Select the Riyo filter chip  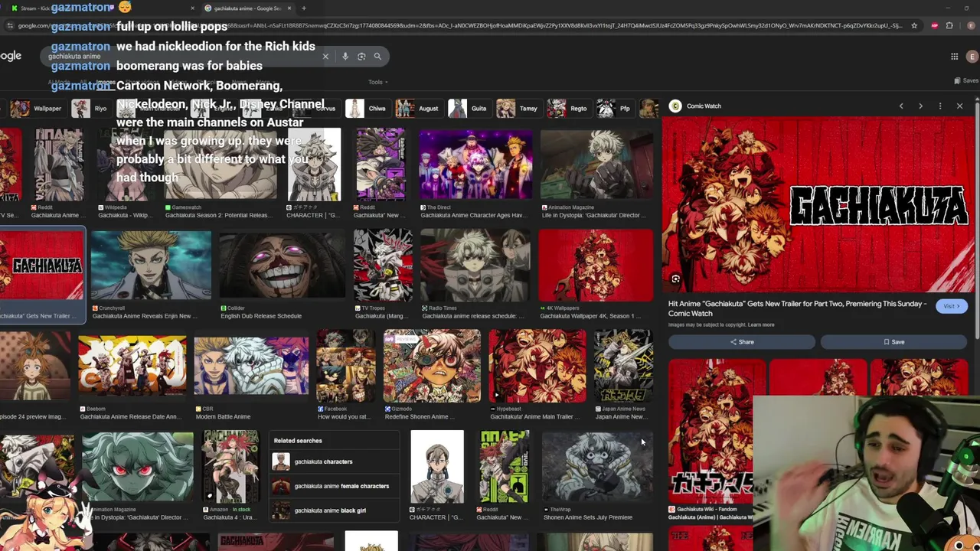click(90, 109)
